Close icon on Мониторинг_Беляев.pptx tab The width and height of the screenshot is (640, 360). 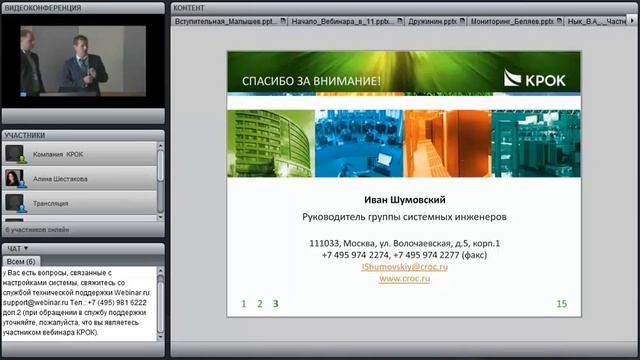point(559,20)
